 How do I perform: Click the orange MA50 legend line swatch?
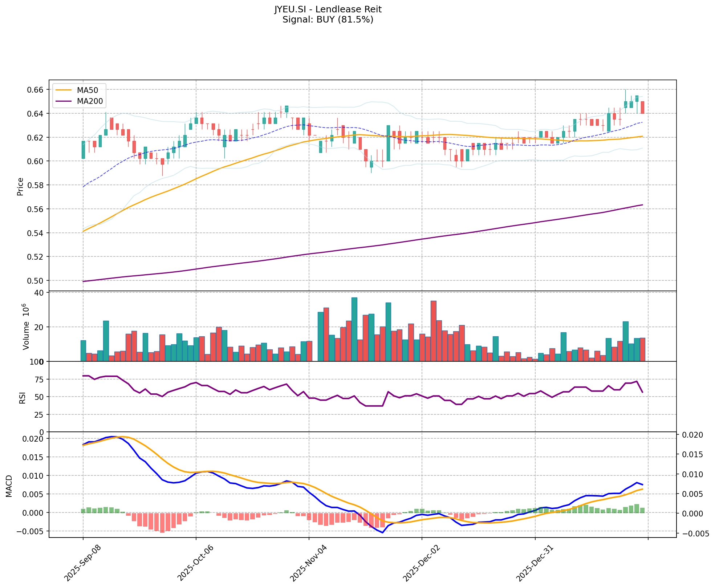pyautogui.click(x=64, y=90)
